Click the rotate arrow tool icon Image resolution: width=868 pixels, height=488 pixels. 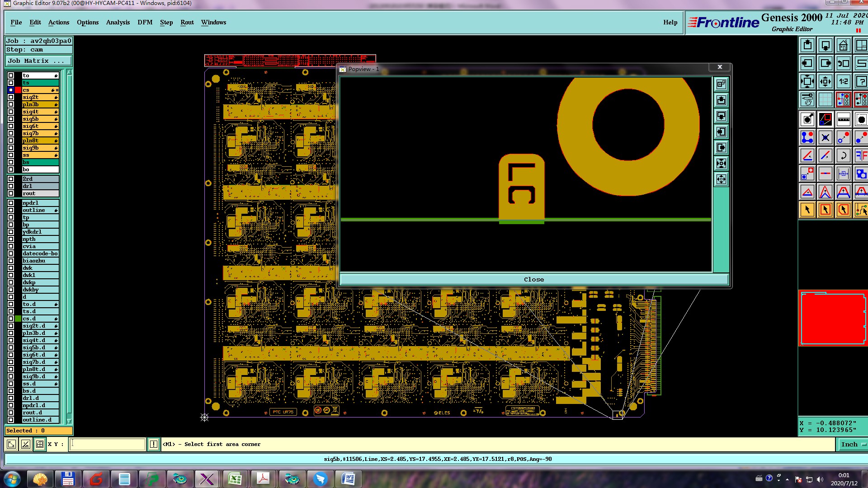click(843, 155)
